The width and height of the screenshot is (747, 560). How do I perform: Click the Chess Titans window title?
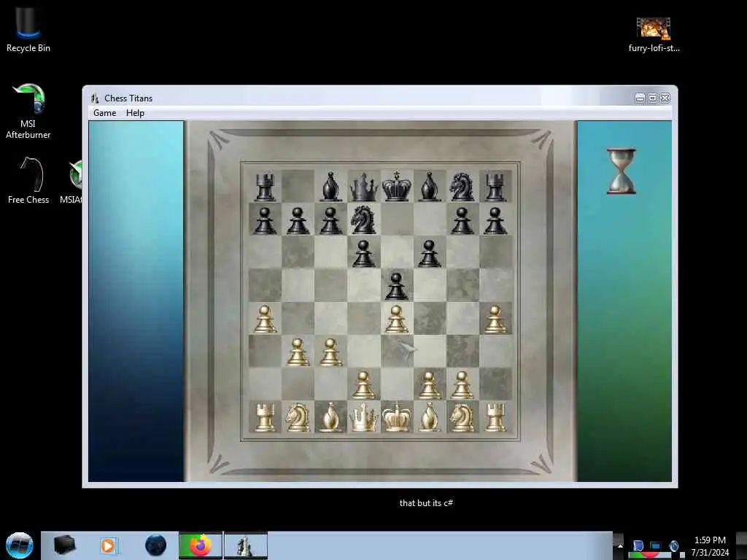tap(128, 98)
